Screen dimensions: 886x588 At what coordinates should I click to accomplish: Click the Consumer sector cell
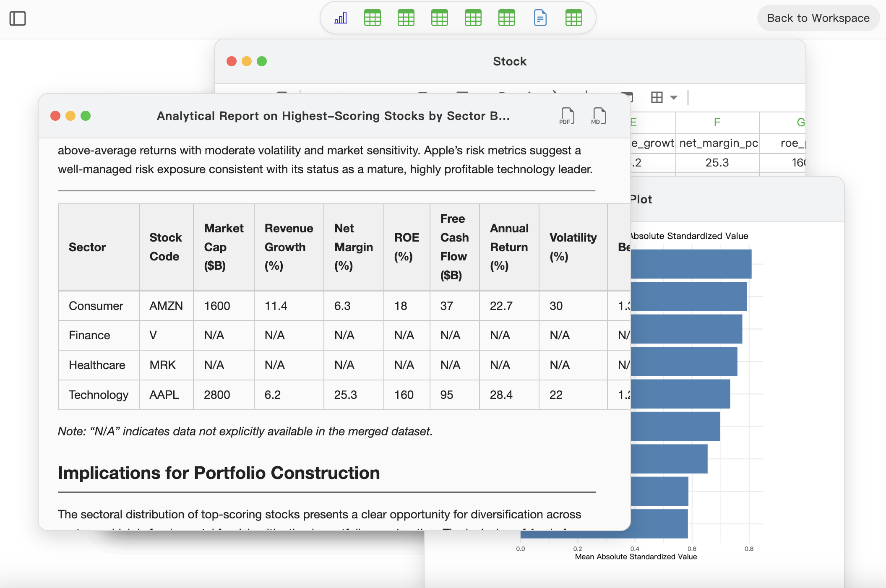coord(99,306)
